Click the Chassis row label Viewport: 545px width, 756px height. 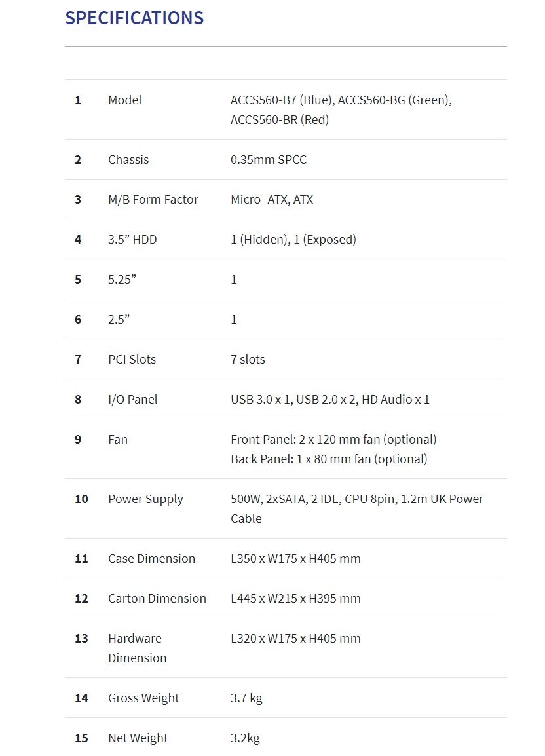128,160
